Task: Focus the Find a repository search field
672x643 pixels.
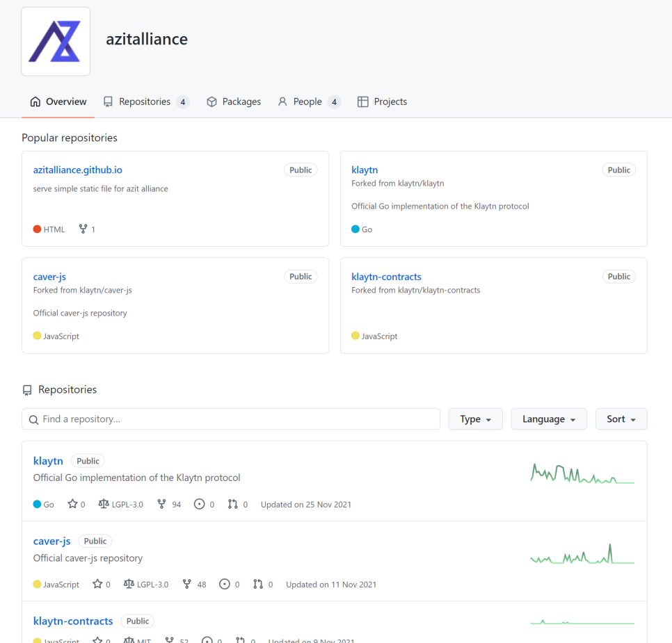Action: point(231,419)
